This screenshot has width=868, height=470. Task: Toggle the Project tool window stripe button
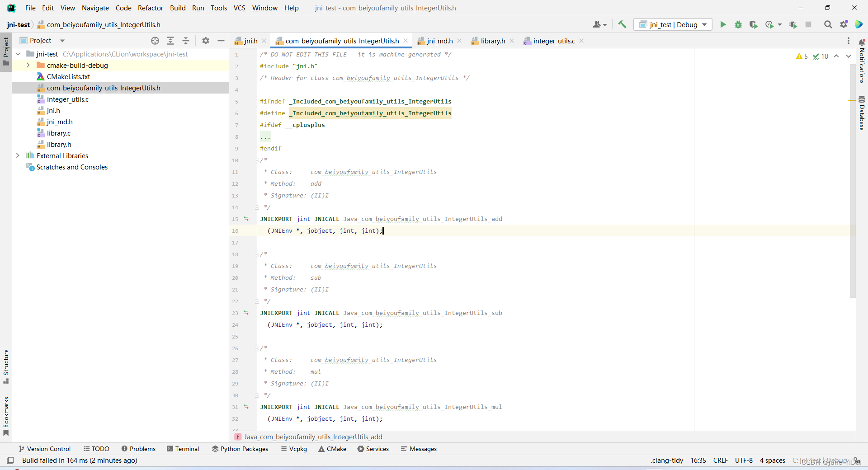pos(6,51)
